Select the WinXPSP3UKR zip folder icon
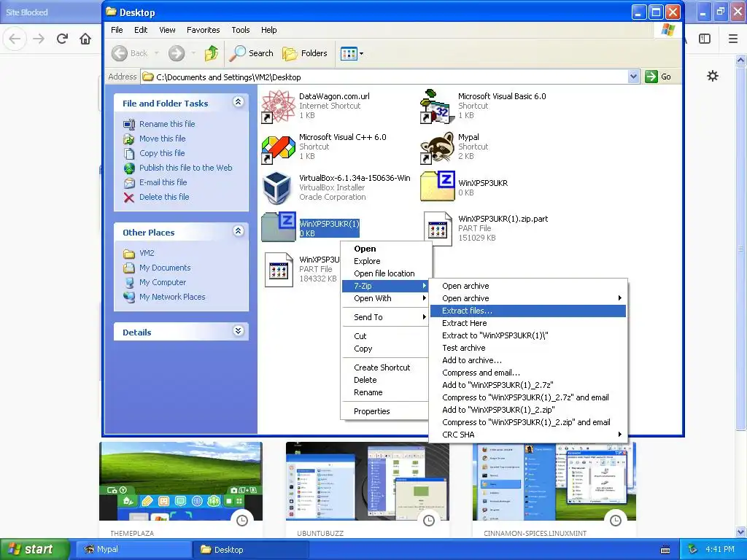Image resolution: width=747 pixels, height=560 pixels. (x=438, y=186)
